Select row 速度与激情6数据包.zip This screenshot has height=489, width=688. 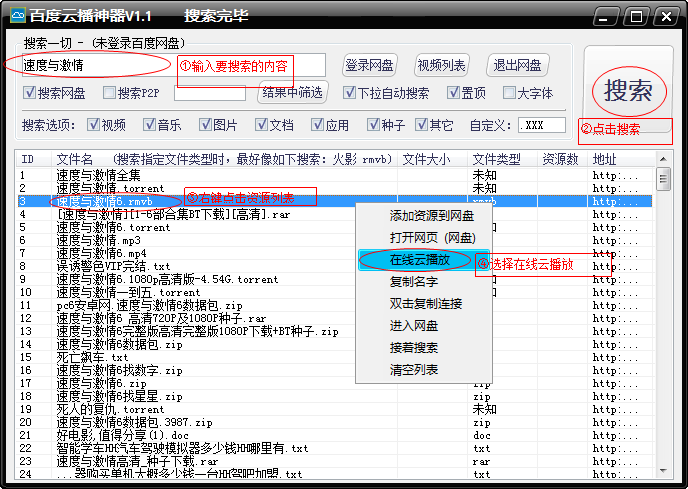[334, 345]
